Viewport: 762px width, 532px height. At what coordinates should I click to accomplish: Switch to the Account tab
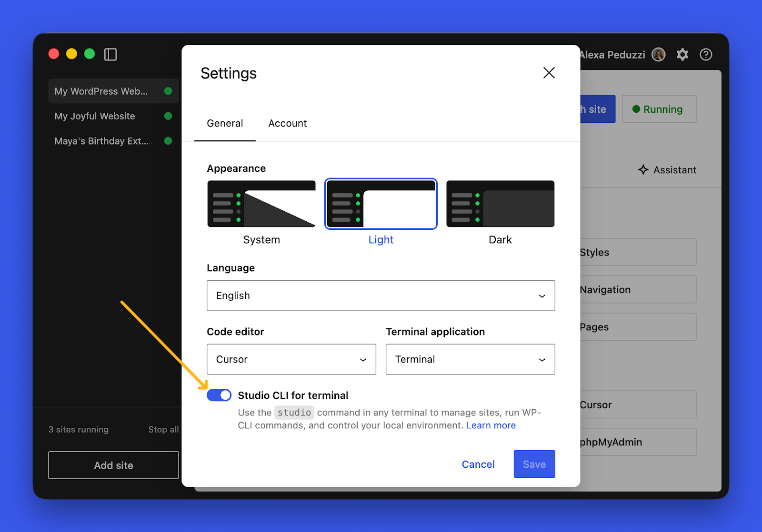click(287, 123)
